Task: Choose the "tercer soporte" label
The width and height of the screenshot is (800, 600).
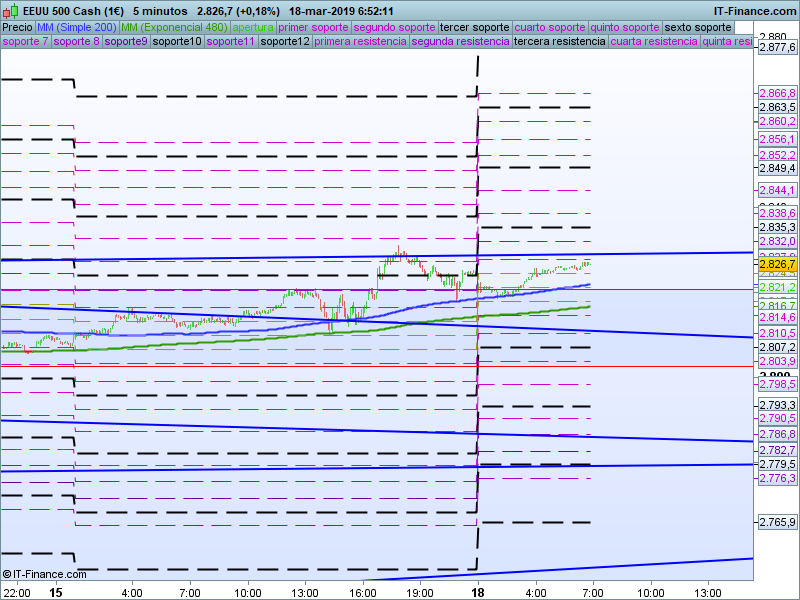Action: point(474,27)
